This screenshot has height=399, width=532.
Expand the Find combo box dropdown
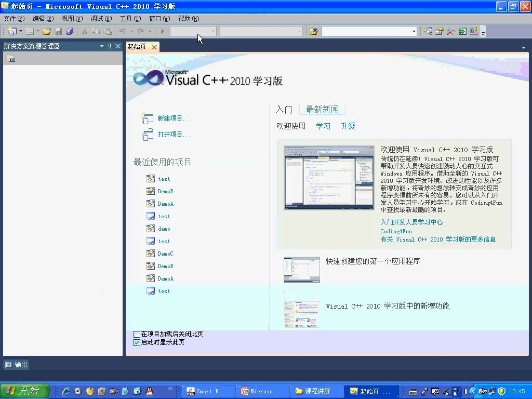[x=414, y=32]
